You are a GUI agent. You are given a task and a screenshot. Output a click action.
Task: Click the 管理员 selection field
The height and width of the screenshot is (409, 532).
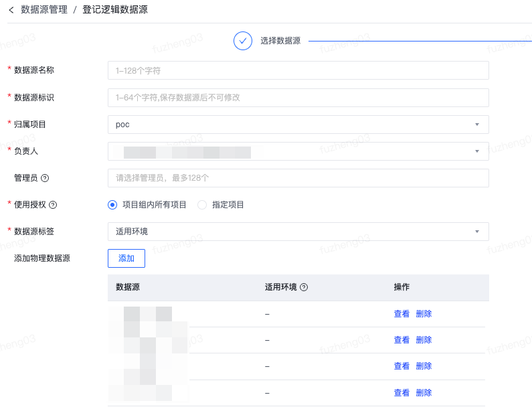click(298, 178)
